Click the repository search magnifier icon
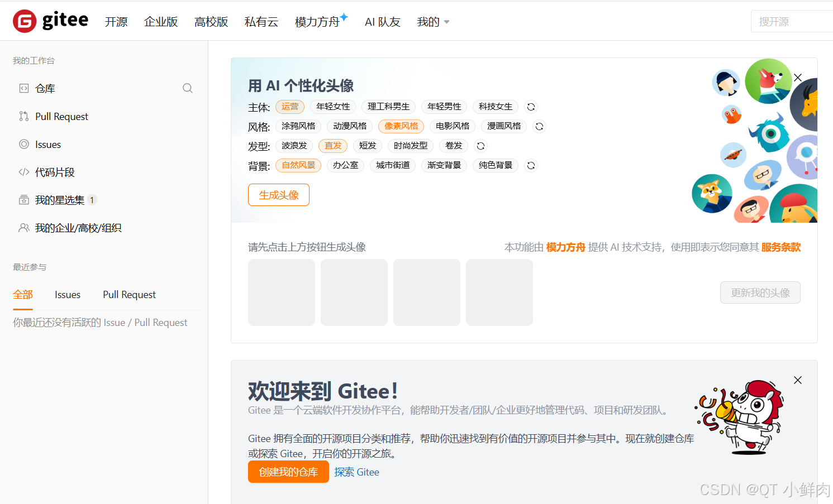This screenshot has width=833, height=504. pos(187,88)
